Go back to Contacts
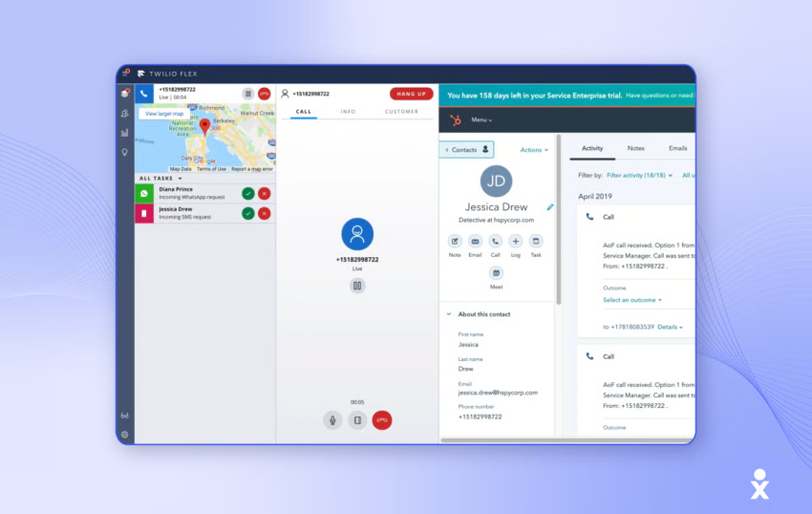This screenshot has width=812, height=514. tap(466, 150)
